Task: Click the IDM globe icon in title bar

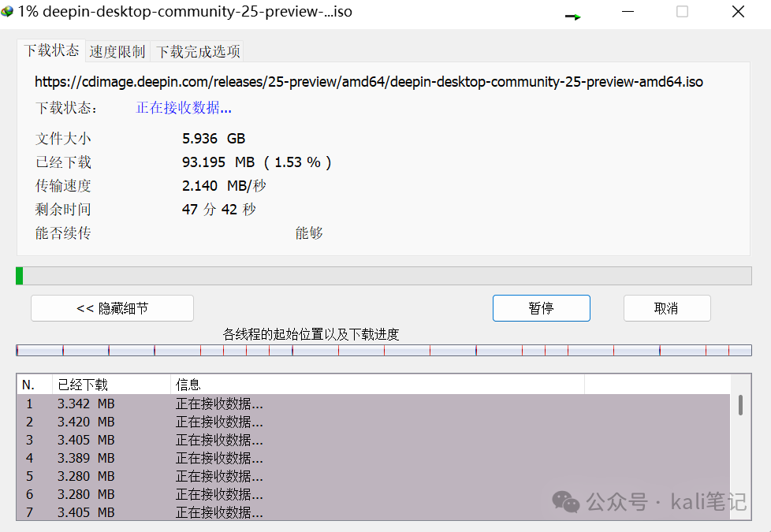Action: (x=9, y=11)
